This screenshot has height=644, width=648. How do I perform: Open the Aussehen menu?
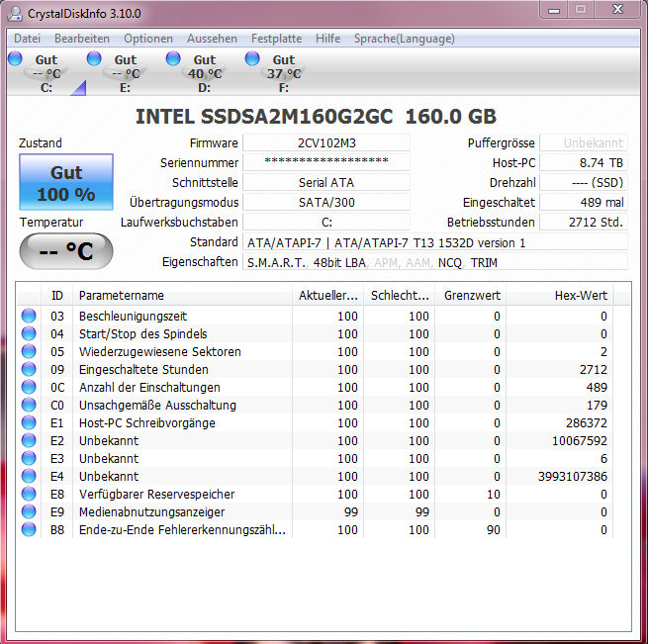point(212,39)
